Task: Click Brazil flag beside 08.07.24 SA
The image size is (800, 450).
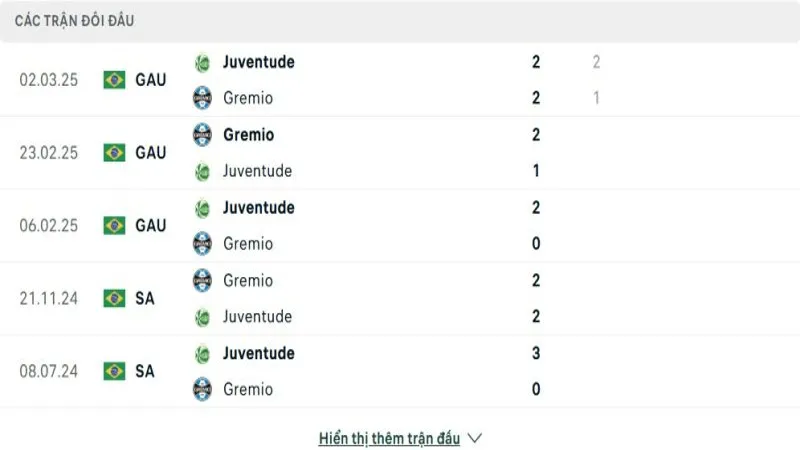Action: pyautogui.click(x=114, y=371)
